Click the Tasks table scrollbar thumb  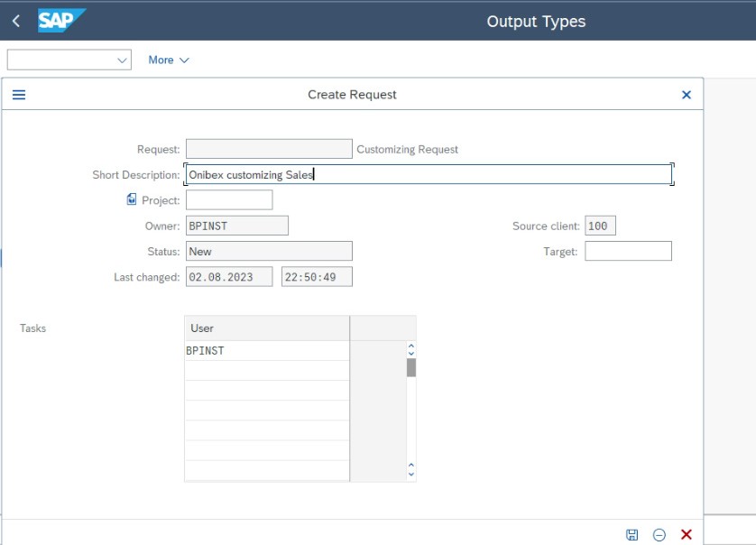pos(410,367)
